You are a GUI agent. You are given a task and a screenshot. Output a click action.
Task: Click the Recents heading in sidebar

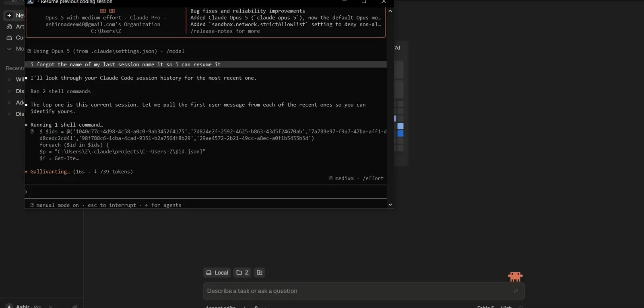15,68
